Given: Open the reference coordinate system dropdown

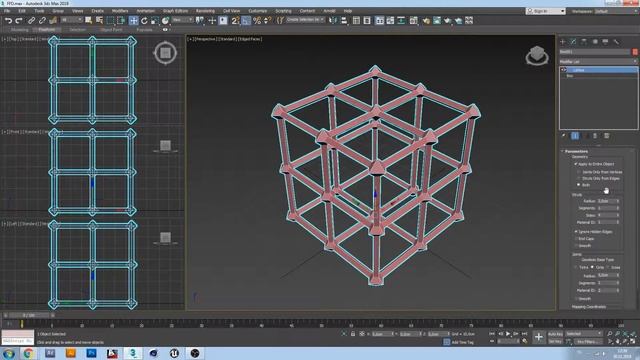Looking at the screenshot, I should tap(182, 20).
